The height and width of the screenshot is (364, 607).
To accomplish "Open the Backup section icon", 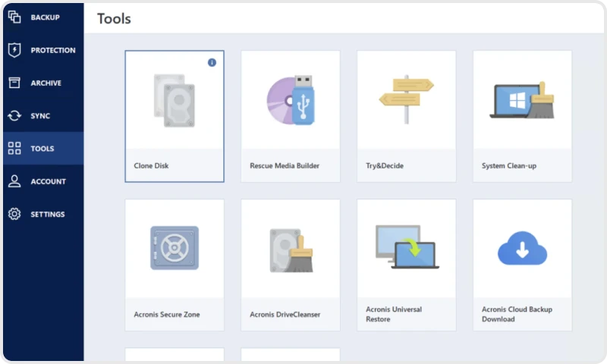I will coord(14,17).
